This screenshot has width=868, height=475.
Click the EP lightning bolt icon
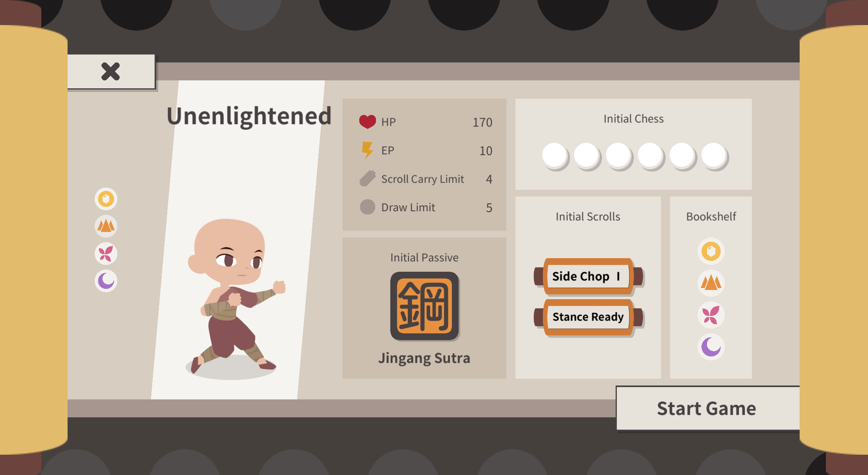point(367,150)
